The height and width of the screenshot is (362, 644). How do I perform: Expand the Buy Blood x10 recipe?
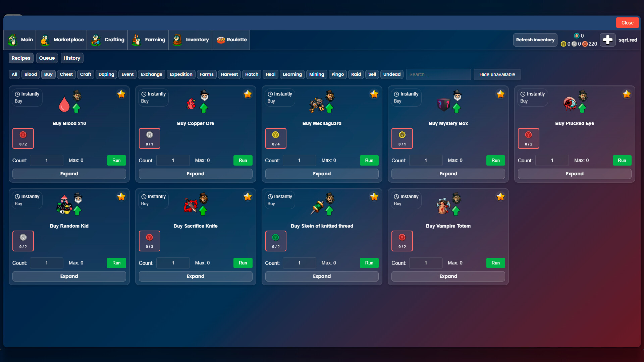pos(69,174)
